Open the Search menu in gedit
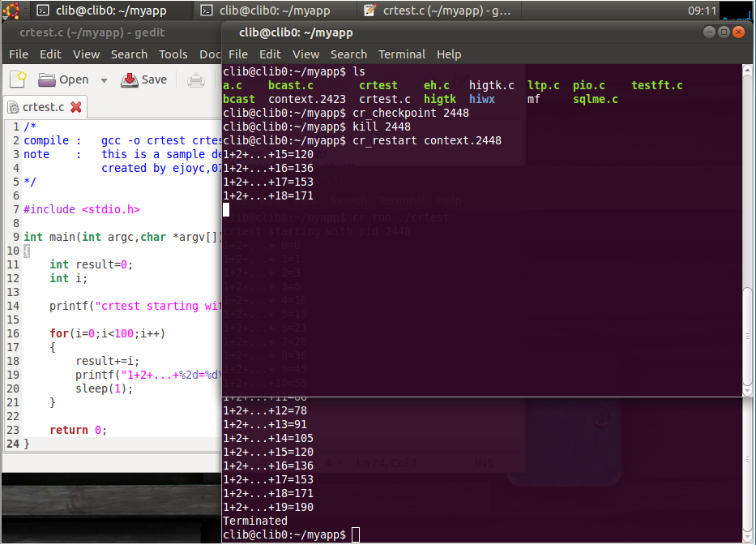Image resolution: width=756 pixels, height=545 pixels. point(130,54)
